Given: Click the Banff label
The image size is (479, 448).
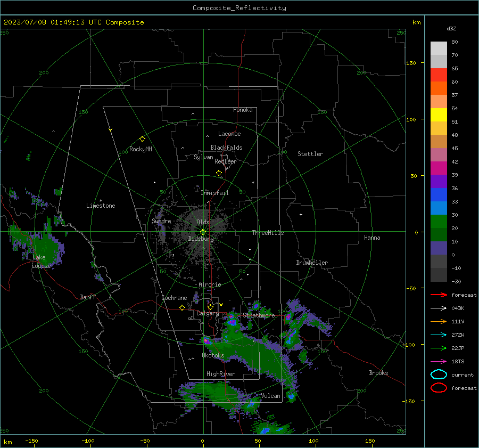Looking at the screenshot, I should point(88,297).
